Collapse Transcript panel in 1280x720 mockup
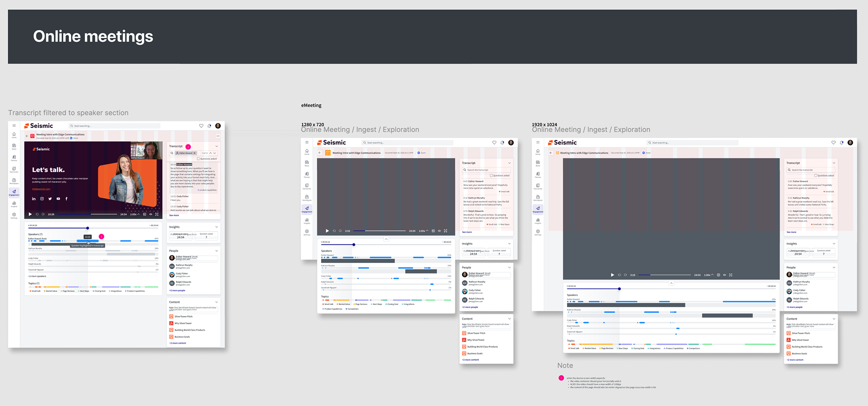This screenshot has height=406, width=868. point(509,163)
